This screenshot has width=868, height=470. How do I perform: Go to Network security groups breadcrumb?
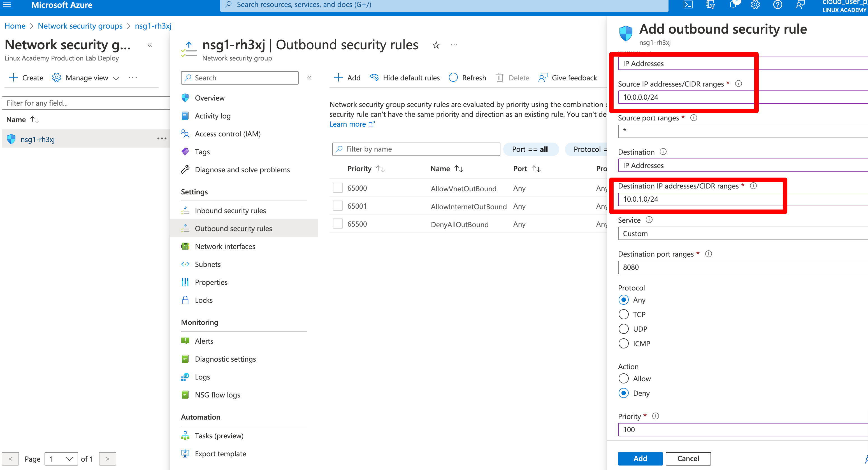[x=80, y=25]
